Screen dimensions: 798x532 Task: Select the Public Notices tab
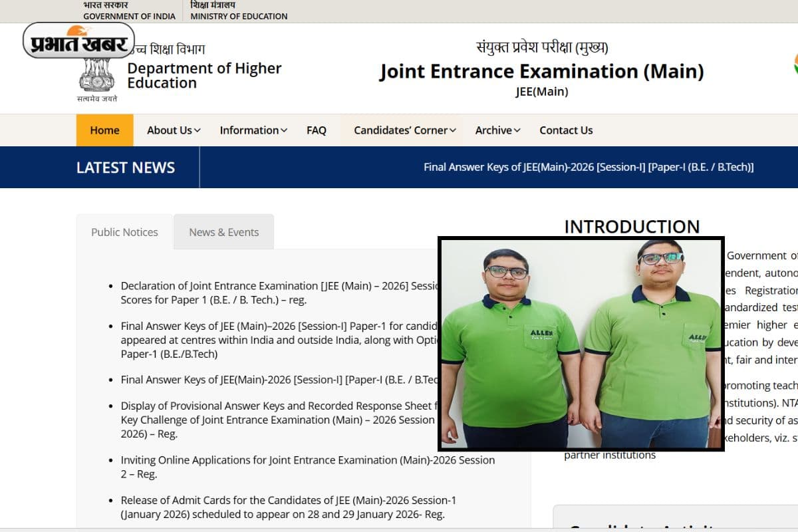pyautogui.click(x=124, y=231)
